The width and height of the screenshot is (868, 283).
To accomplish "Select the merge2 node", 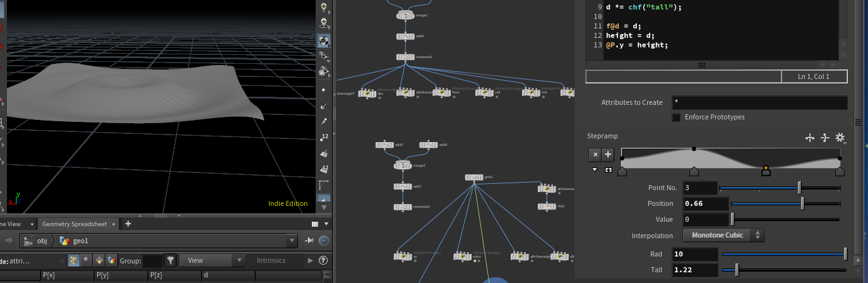I will pos(404,166).
